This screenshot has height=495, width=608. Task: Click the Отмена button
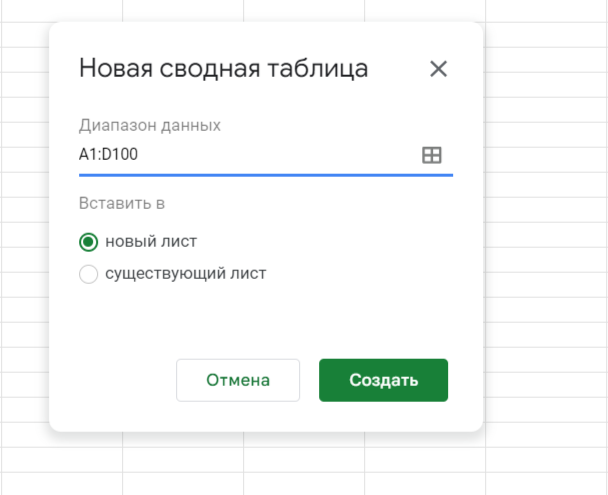coord(238,380)
